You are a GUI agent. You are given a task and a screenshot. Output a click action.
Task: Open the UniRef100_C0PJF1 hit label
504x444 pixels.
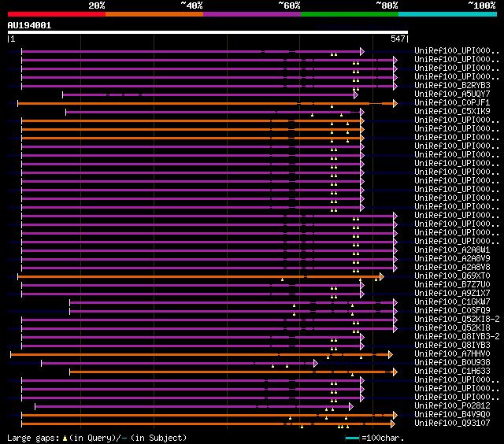pyautogui.click(x=452, y=103)
